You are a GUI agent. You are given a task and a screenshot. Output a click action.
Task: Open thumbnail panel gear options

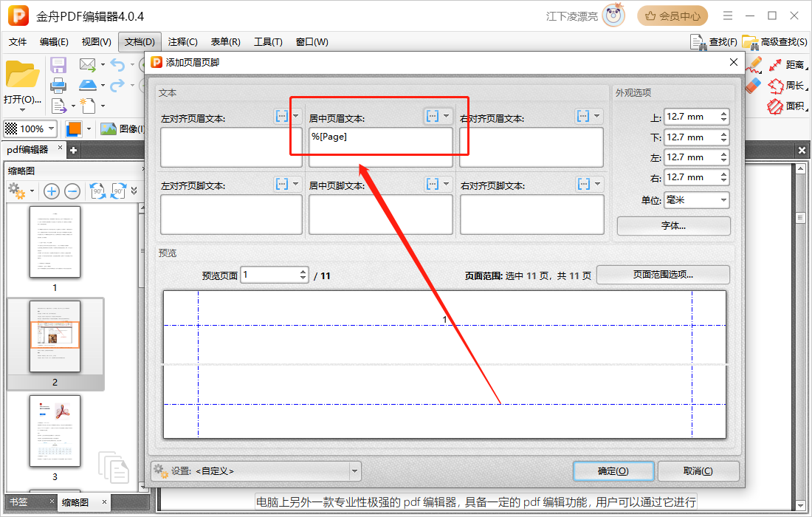pos(17,191)
